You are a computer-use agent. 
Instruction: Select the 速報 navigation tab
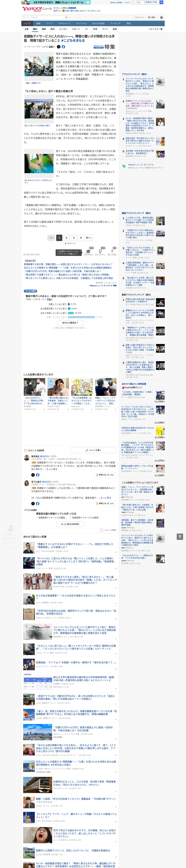38,24
